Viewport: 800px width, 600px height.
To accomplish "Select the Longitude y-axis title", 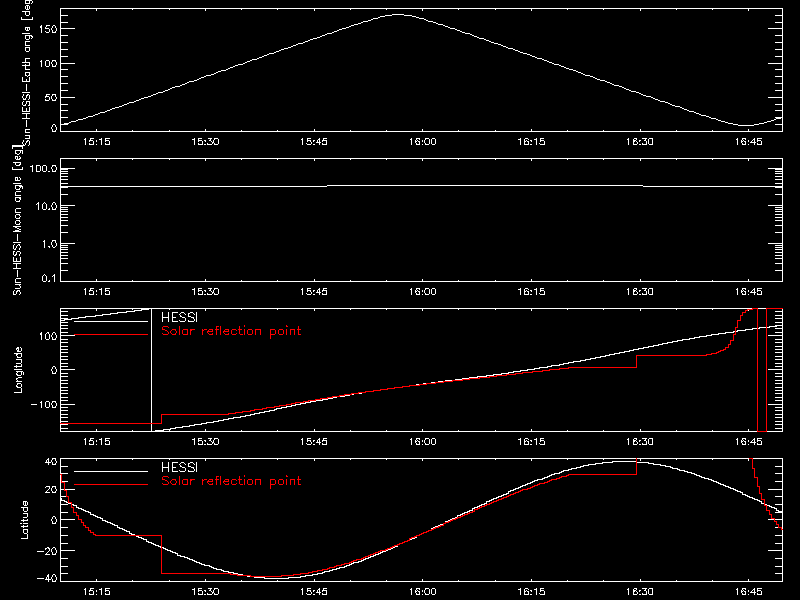I will click(x=18, y=370).
